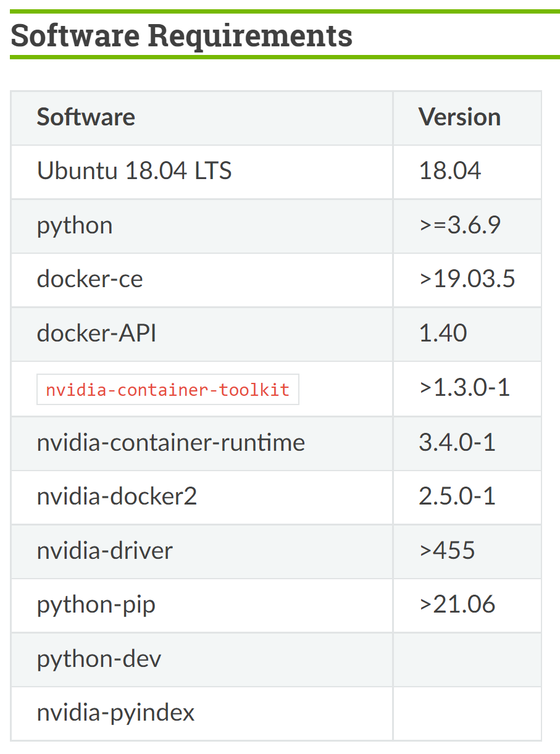The width and height of the screenshot is (560, 754).
Task: Select the python-dev cell
Action: click(99, 659)
